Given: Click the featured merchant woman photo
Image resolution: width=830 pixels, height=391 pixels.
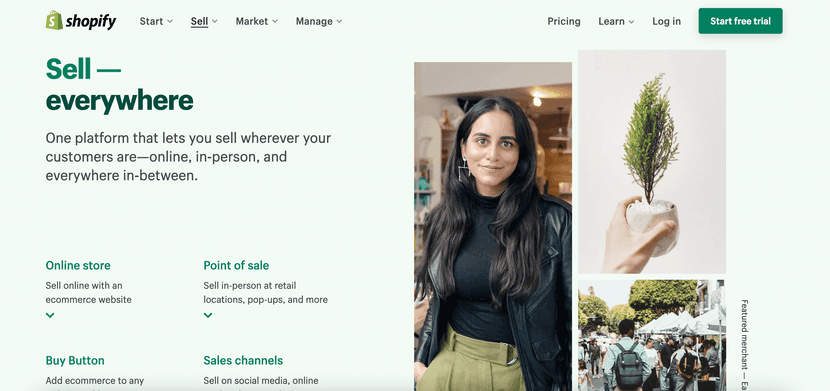Looking at the screenshot, I should (493, 226).
